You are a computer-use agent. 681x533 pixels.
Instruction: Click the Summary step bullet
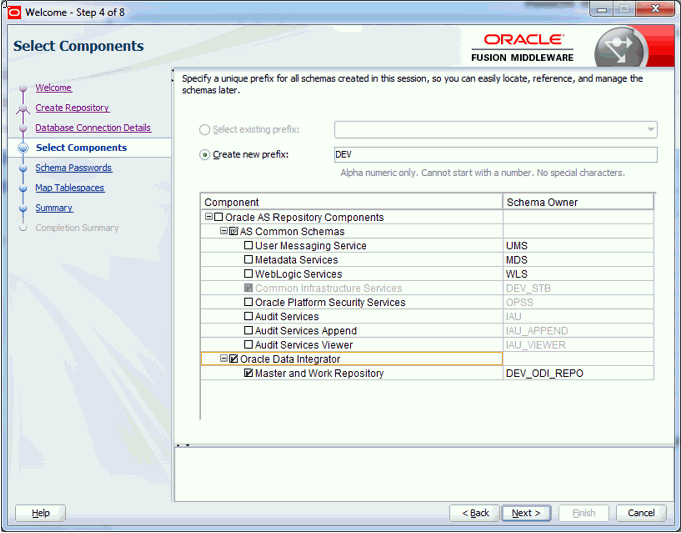23,208
